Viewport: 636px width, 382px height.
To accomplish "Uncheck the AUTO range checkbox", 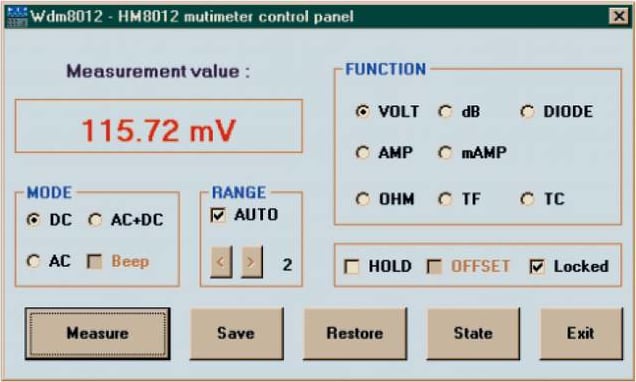I will tap(218, 215).
